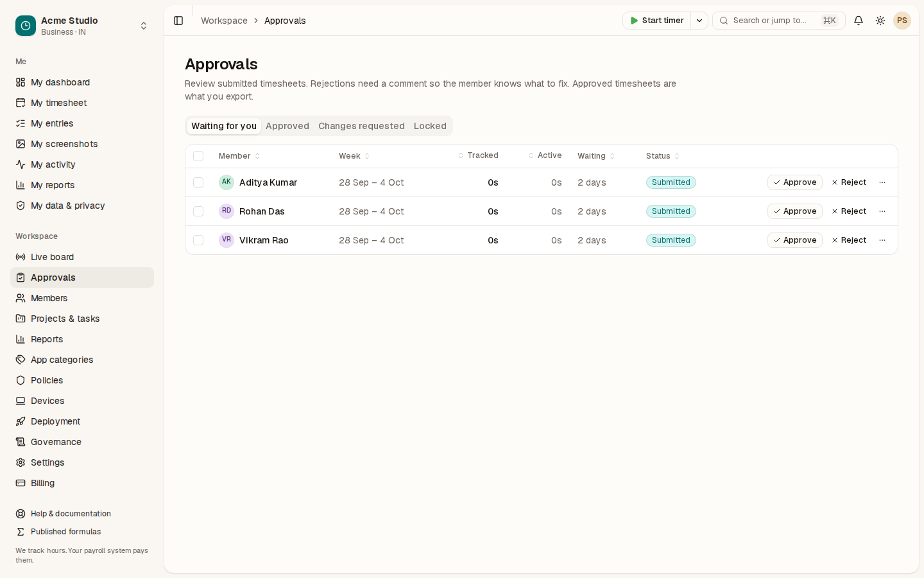The image size is (924, 578).
Task: Sort the table by Waiting column
Action: pyautogui.click(x=596, y=156)
